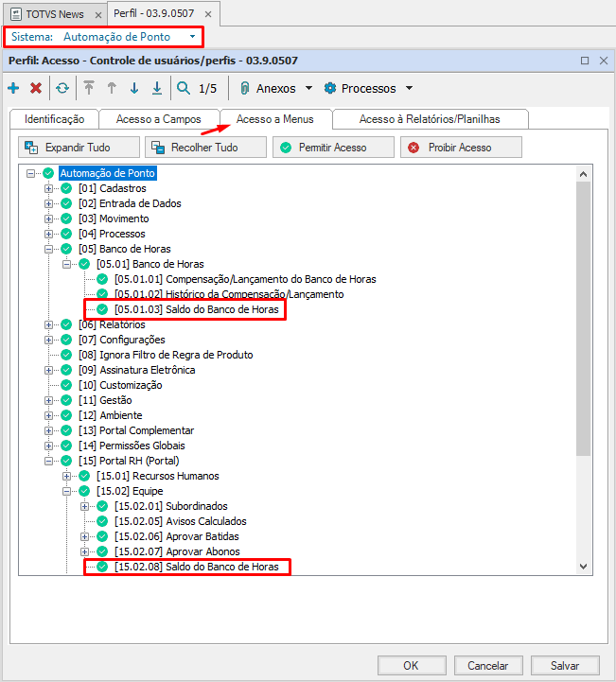Expand the [15.01] Recursos Humanos node
The height and width of the screenshot is (682, 616).
[x=66, y=477]
